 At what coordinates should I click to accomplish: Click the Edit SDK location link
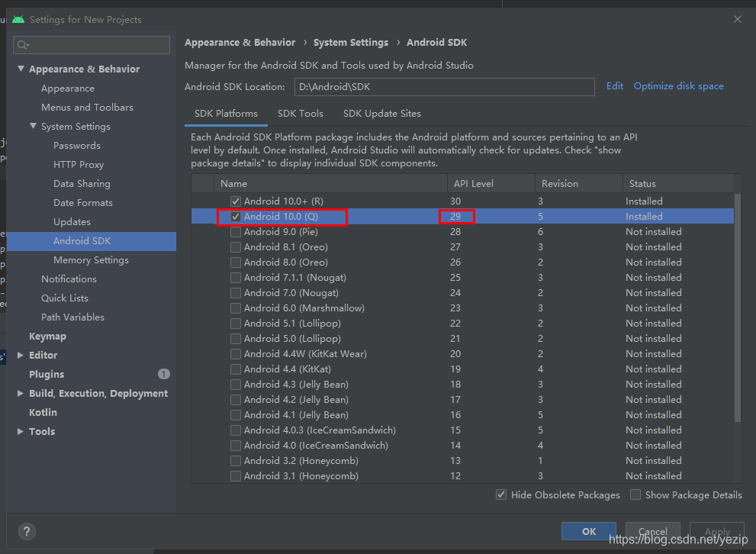point(615,86)
